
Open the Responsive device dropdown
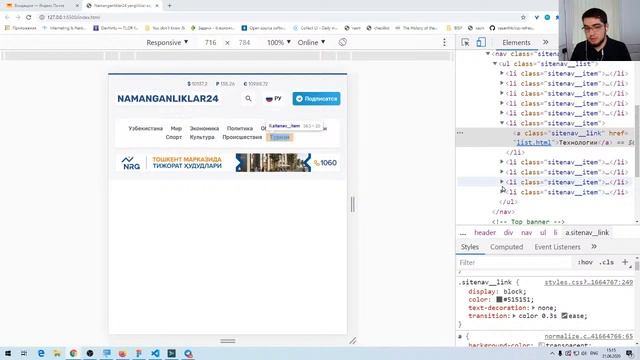coord(167,42)
